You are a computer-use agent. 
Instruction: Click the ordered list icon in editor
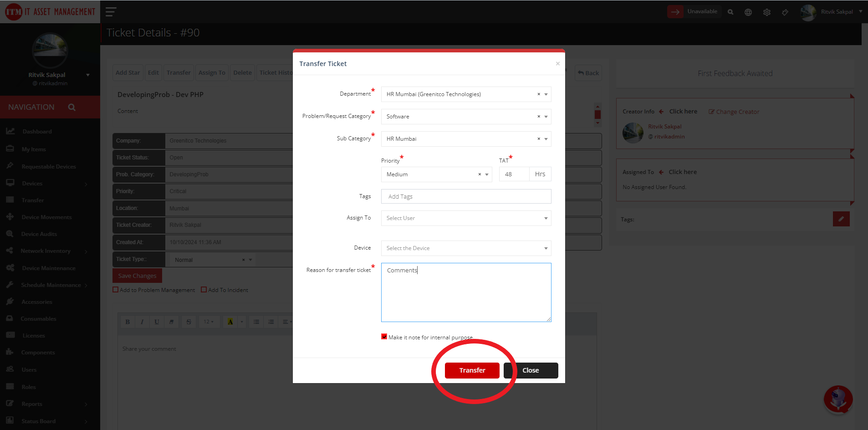click(x=271, y=322)
